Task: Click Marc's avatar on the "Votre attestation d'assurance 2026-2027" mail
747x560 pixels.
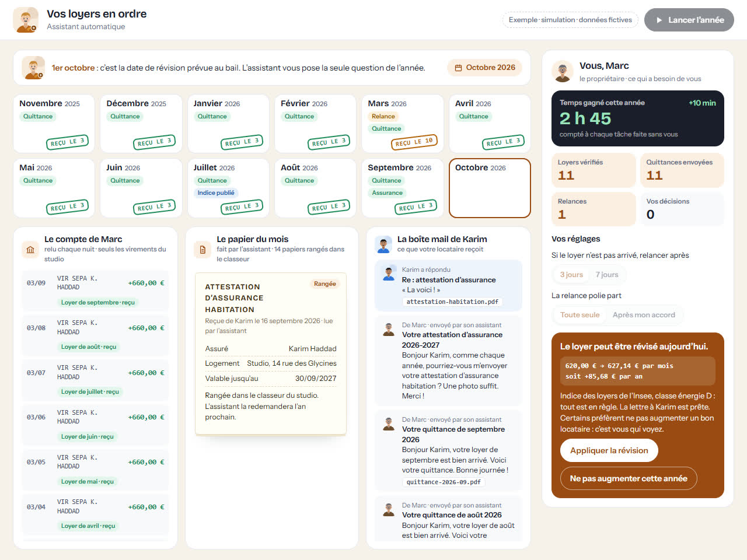Action: (389, 329)
